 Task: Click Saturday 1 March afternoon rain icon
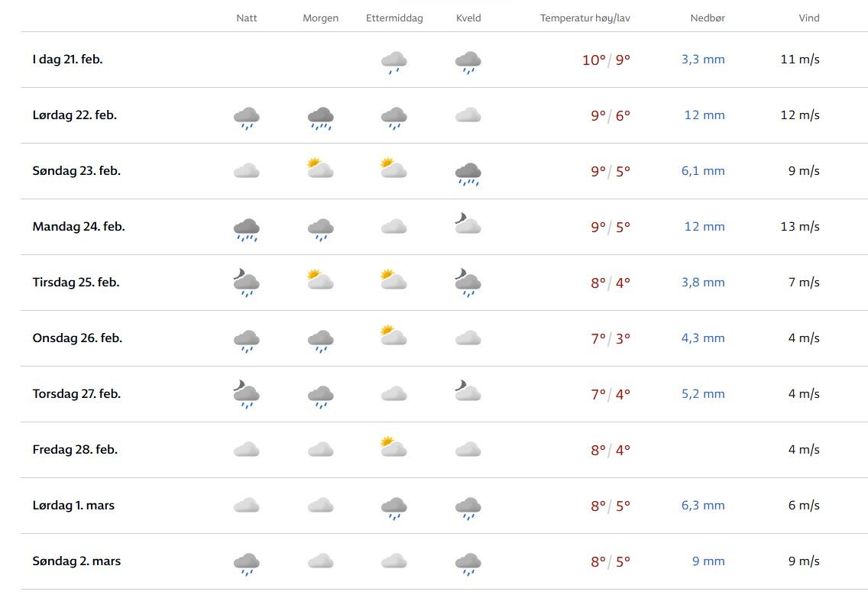click(394, 507)
